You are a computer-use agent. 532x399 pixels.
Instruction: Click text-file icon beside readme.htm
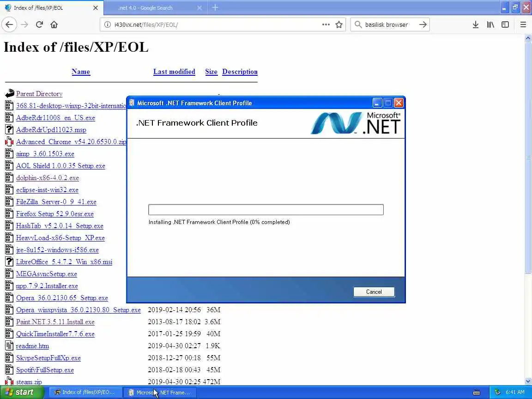tap(9, 345)
